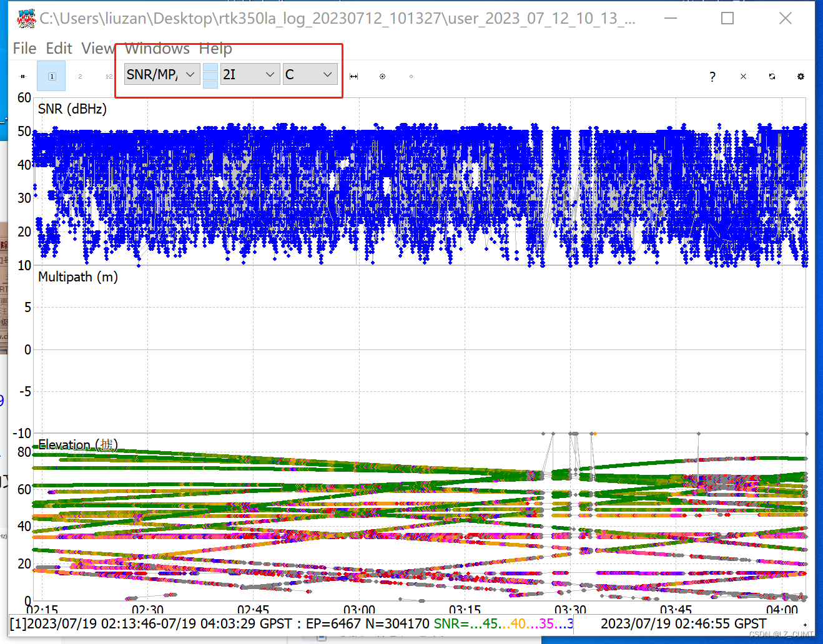Click the Help menu item
The image size is (823, 644).
point(215,48)
